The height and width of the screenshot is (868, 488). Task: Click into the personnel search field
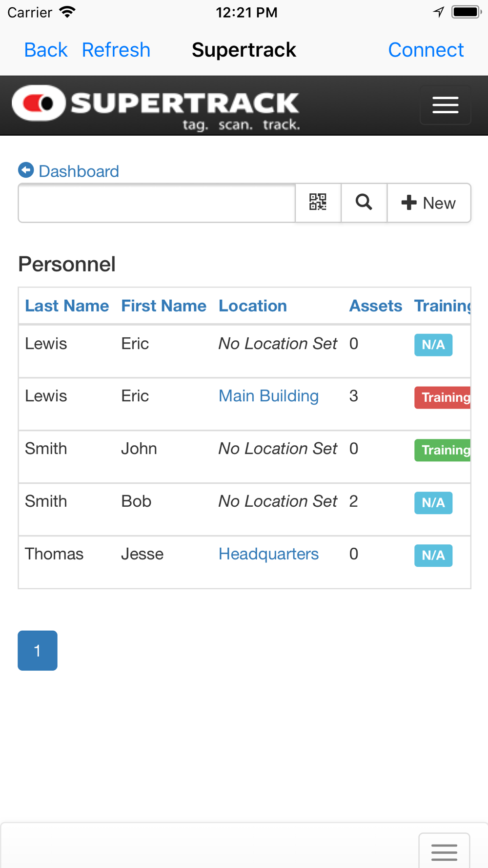157,203
